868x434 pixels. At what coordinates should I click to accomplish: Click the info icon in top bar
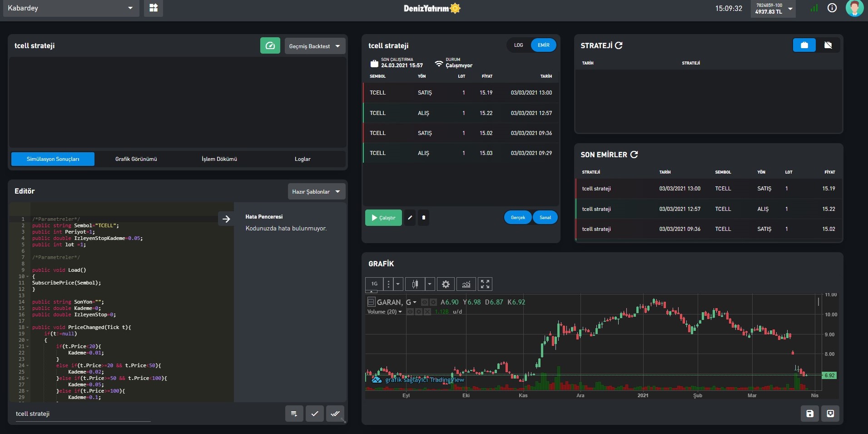(832, 8)
